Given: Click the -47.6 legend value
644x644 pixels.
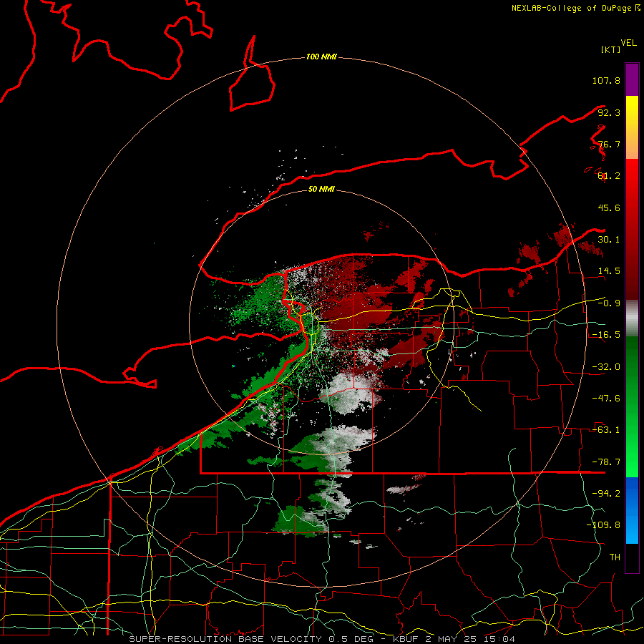Looking at the screenshot, I should click(606, 399).
